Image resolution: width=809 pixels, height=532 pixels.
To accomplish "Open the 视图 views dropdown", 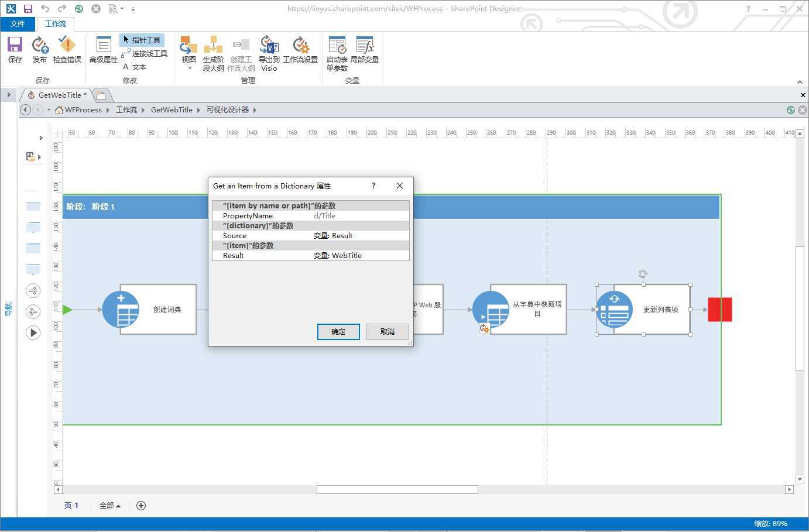I will [188, 53].
